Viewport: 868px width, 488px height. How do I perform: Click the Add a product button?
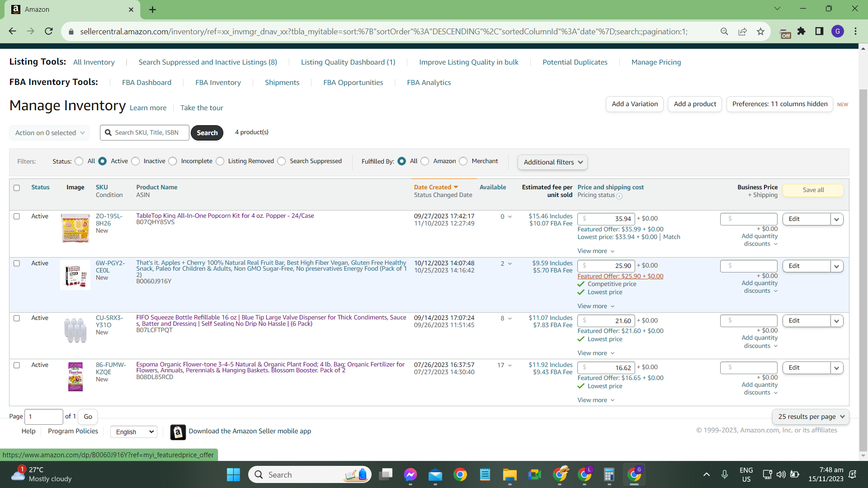tap(695, 104)
